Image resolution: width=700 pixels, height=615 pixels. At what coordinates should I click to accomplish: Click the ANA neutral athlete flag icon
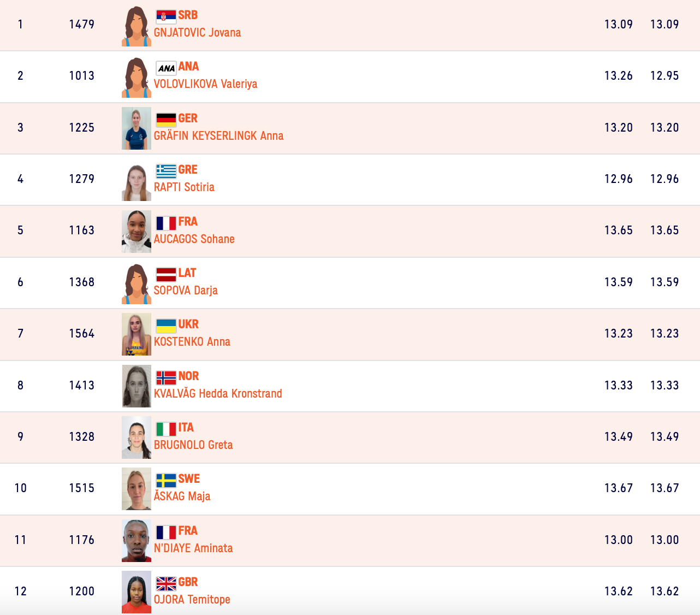click(166, 68)
